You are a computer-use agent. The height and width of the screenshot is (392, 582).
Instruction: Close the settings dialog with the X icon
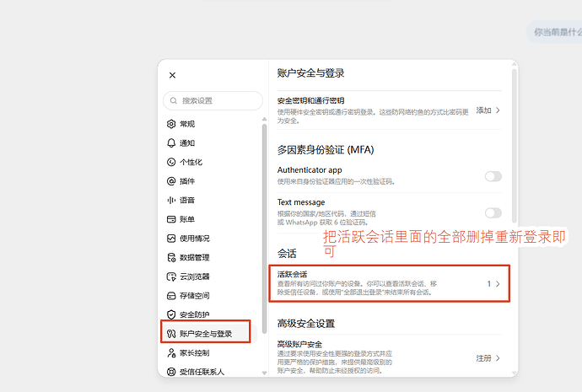pos(172,75)
